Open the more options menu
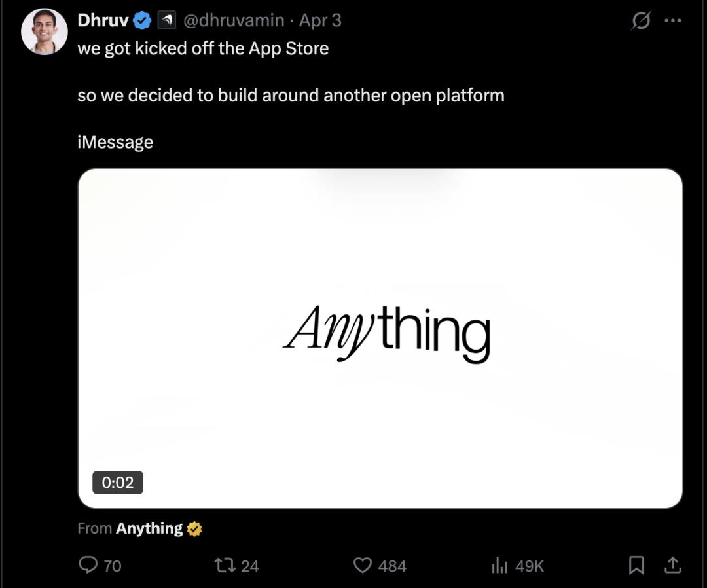Viewport: 707px width, 588px height. click(673, 22)
